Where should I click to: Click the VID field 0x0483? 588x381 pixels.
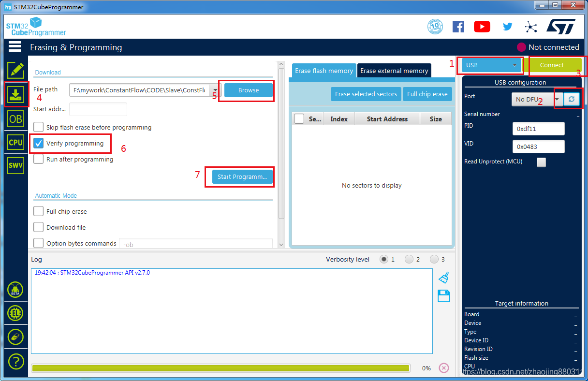click(x=539, y=147)
